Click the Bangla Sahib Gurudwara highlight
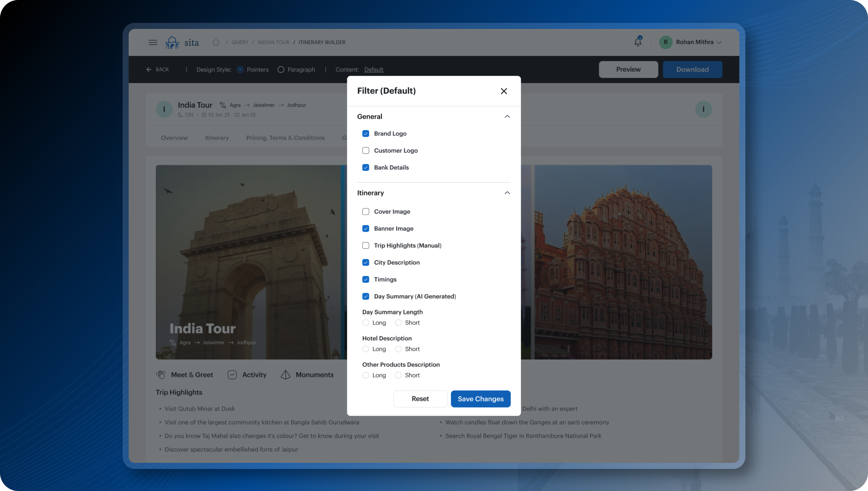 [262, 422]
